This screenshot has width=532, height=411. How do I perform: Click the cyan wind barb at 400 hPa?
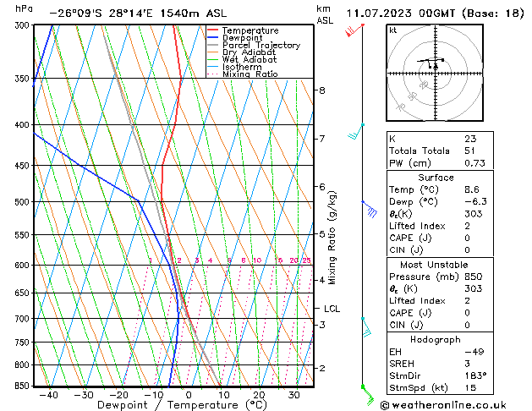(x=356, y=131)
